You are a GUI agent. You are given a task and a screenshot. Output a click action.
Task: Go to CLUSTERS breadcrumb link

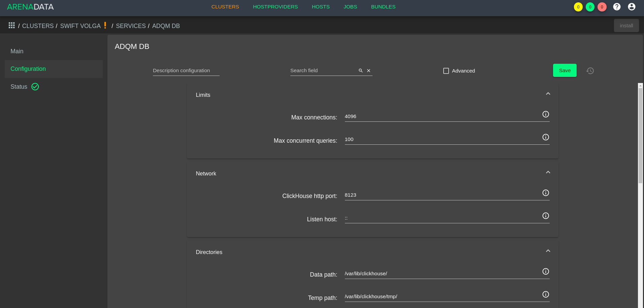click(38, 26)
